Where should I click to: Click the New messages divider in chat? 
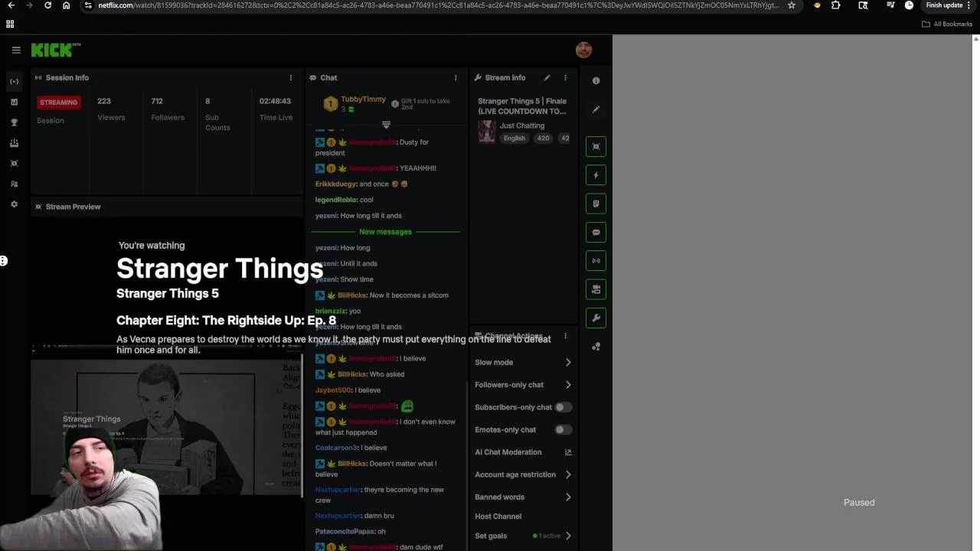click(x=385, y=231)
